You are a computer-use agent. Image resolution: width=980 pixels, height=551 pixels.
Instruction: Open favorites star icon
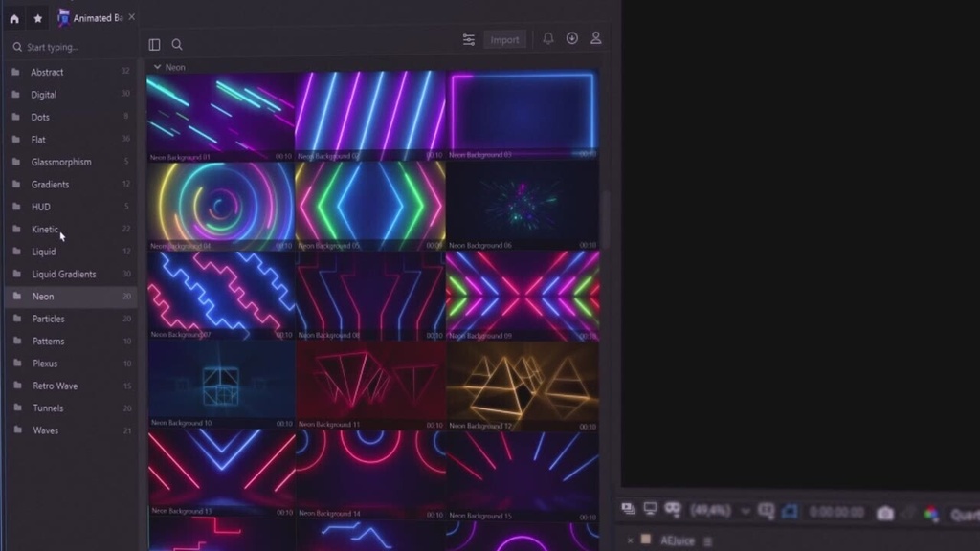click(38, 19)
